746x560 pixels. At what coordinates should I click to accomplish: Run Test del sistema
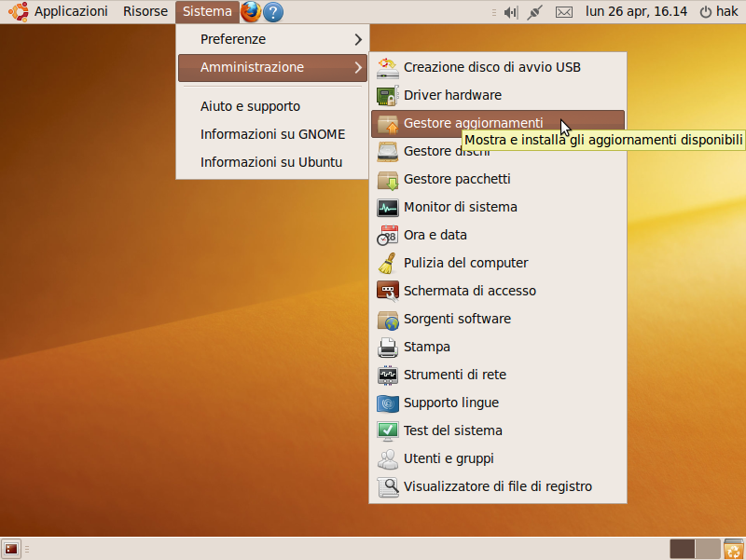[498, 431]
